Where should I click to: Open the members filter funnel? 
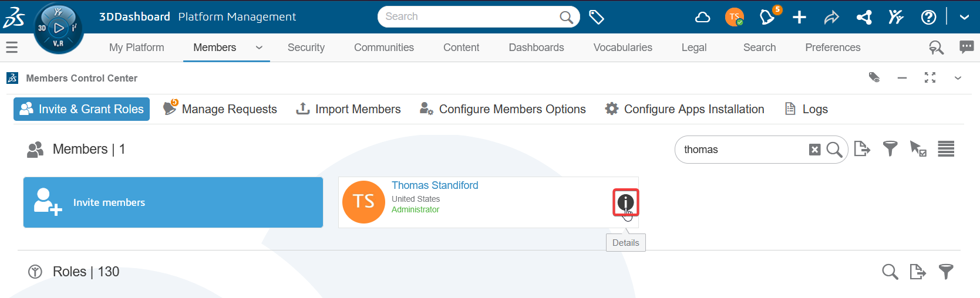[x=890, y=149]
